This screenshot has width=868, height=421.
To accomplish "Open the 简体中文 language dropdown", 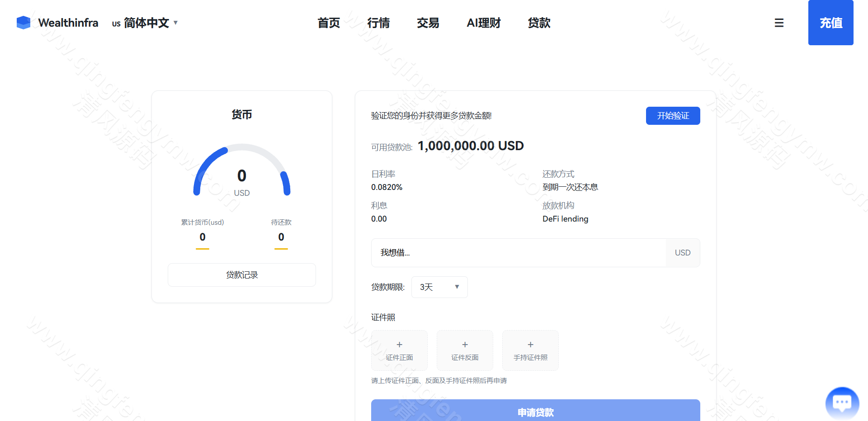I will (145, 23).
